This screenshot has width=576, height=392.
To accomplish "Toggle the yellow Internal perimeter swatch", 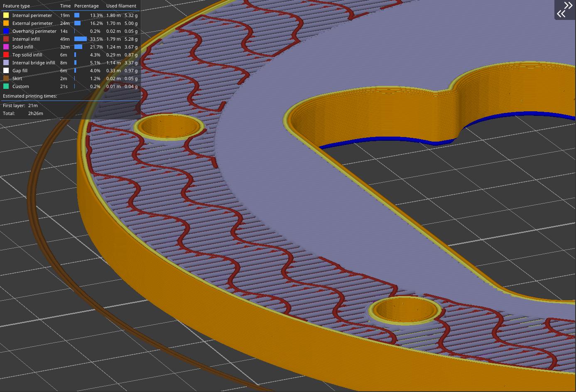I will [x=6, y=15].
